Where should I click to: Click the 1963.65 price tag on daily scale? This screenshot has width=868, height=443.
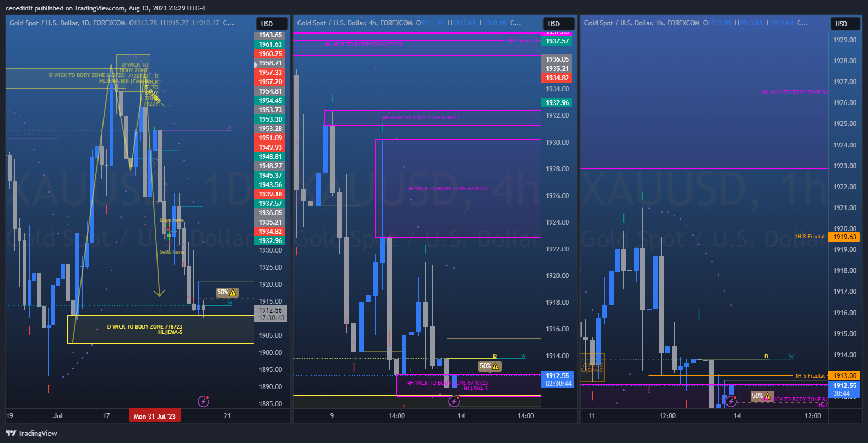click(x=271, y=36)
